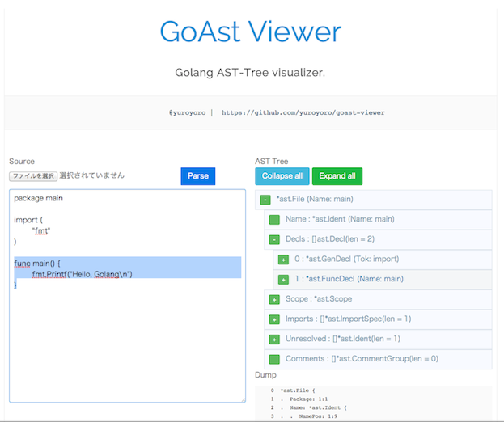Click the Dump output text area
Image resolution: width=504 pixels, height=422 pixels.
(372, 403)
